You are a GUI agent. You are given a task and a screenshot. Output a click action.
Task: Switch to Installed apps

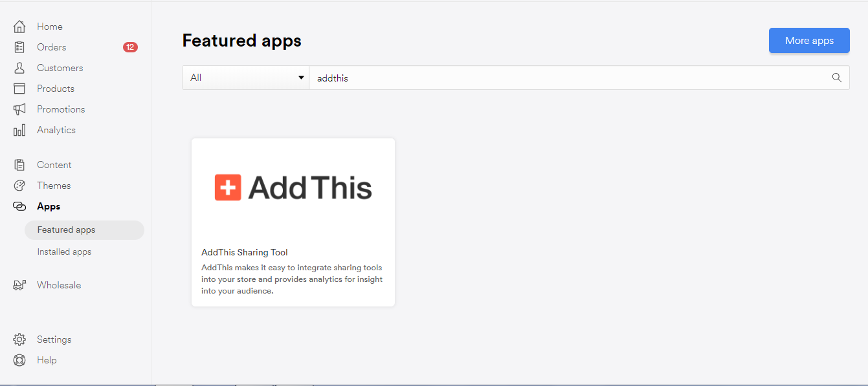click(x=63, y=251)
